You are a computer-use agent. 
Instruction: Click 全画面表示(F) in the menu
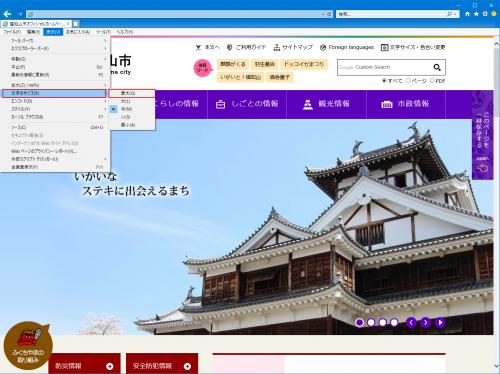click(x=54, y=167)
